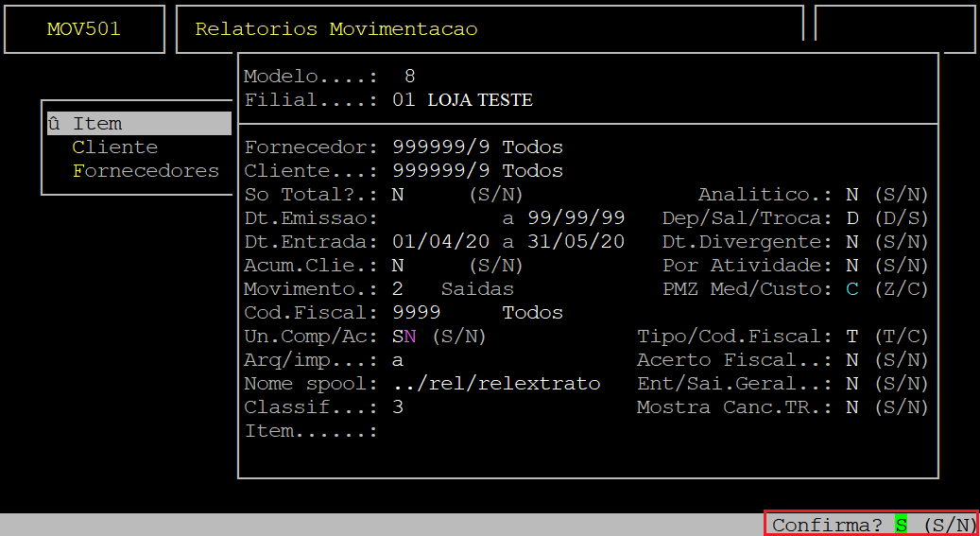
Task: Click the Acerto Fiscal N value
Action: tap(851, 360)
